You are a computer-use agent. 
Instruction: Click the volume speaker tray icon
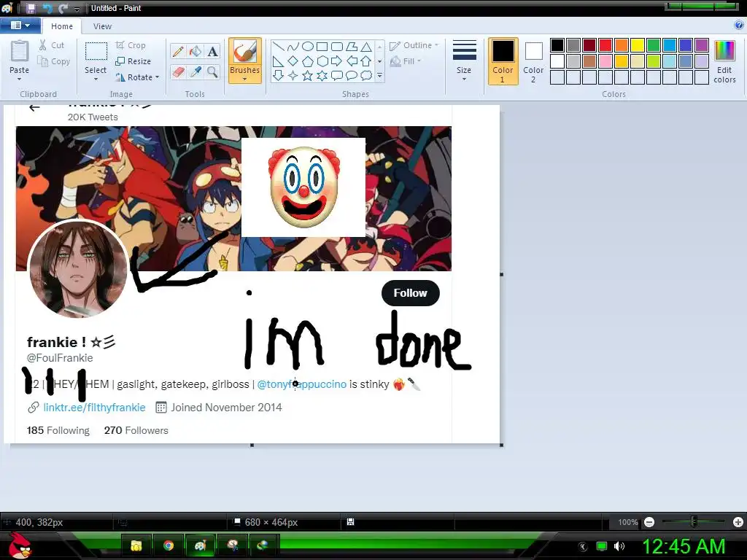619,546
